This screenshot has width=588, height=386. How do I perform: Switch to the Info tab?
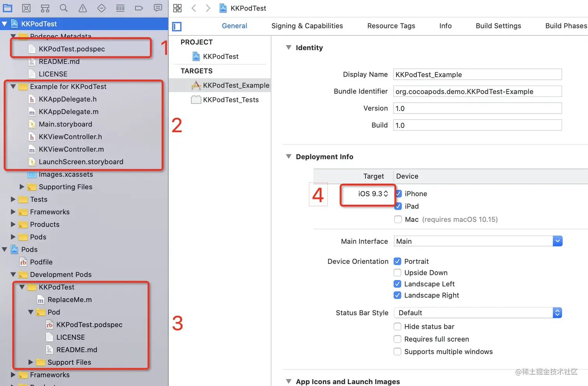tap(445, 26)
